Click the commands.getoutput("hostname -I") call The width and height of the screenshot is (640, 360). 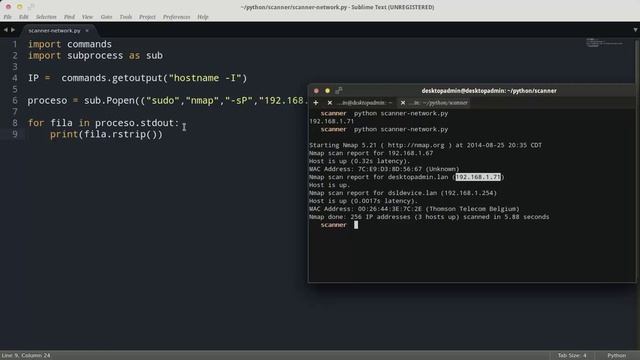point(154,78)
